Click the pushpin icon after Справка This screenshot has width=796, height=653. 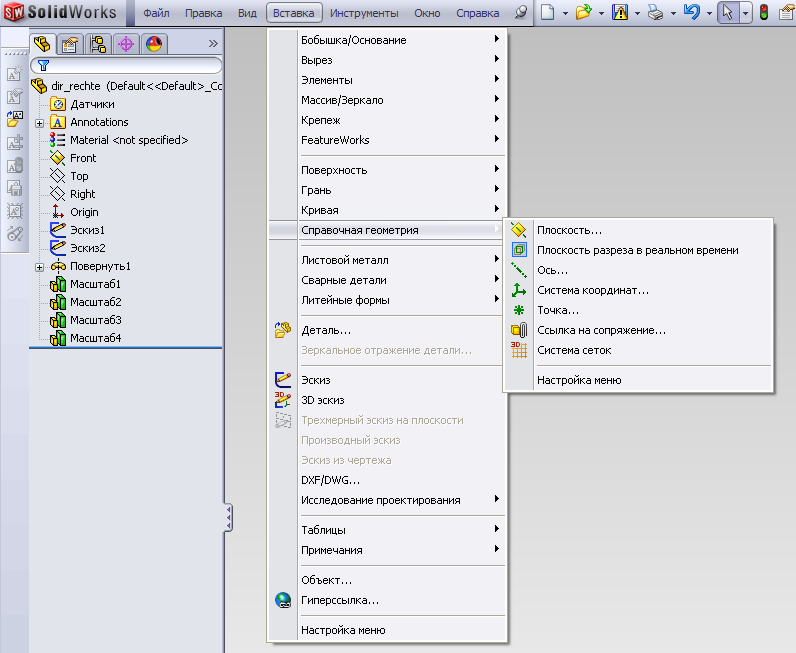[520, 12]
